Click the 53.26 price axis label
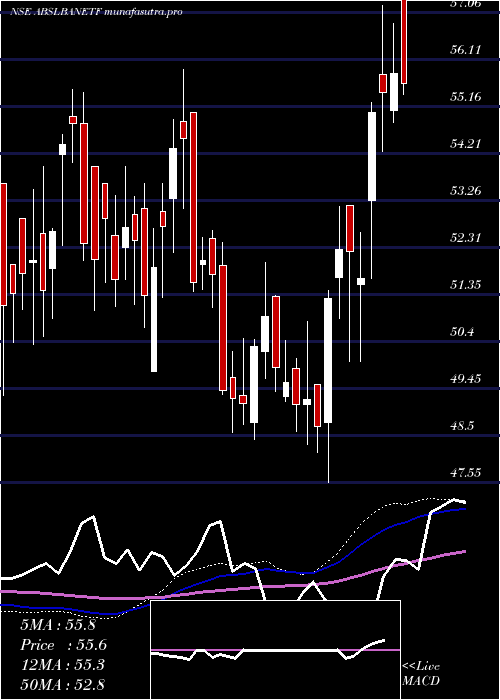This screenshot has width=500, height=700. (x=465, y=191)
